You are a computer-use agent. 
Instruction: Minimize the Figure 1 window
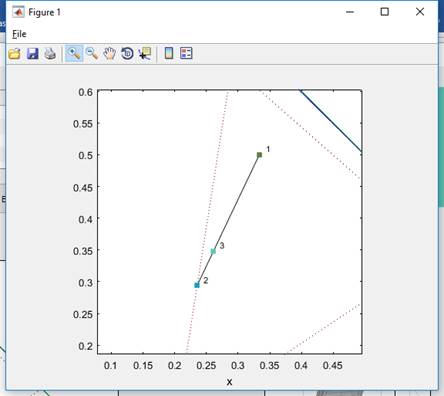(350, 12)
